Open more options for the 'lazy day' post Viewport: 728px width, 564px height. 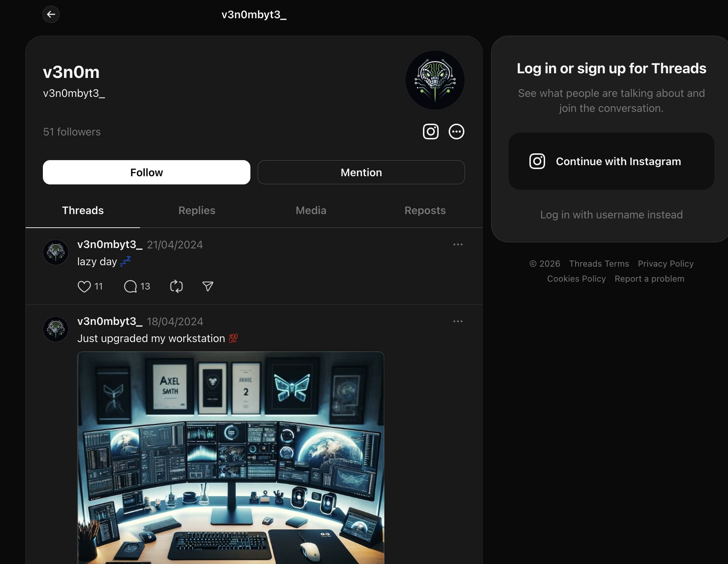(458, 244)
